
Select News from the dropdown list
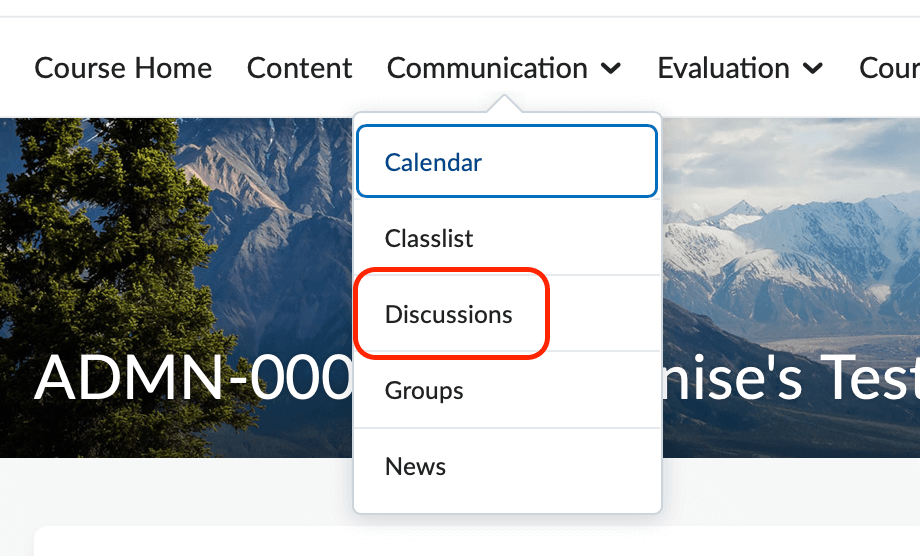(507, 467)
